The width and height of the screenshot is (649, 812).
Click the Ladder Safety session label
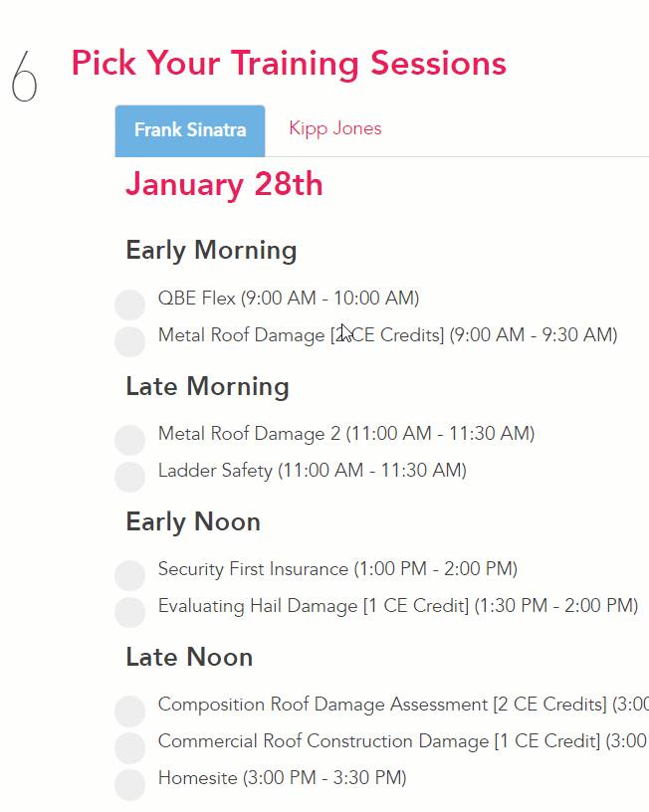[x=312, y=471]
